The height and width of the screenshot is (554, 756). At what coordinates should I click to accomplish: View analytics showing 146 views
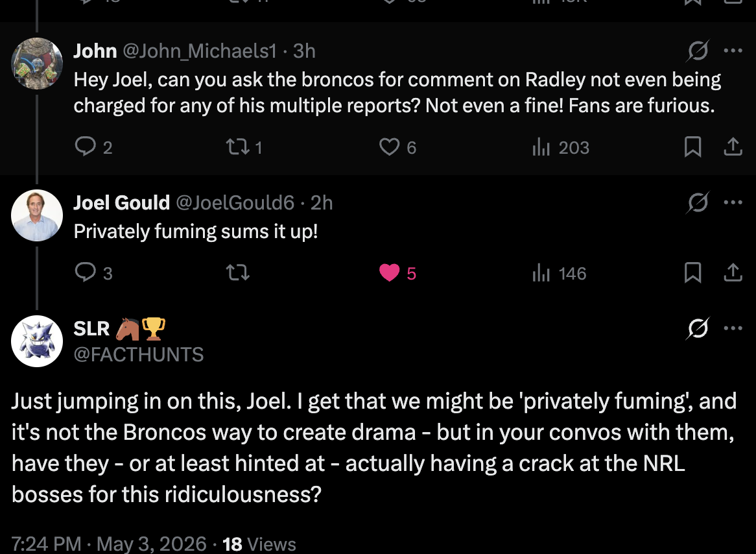click(x=560, y=273)
